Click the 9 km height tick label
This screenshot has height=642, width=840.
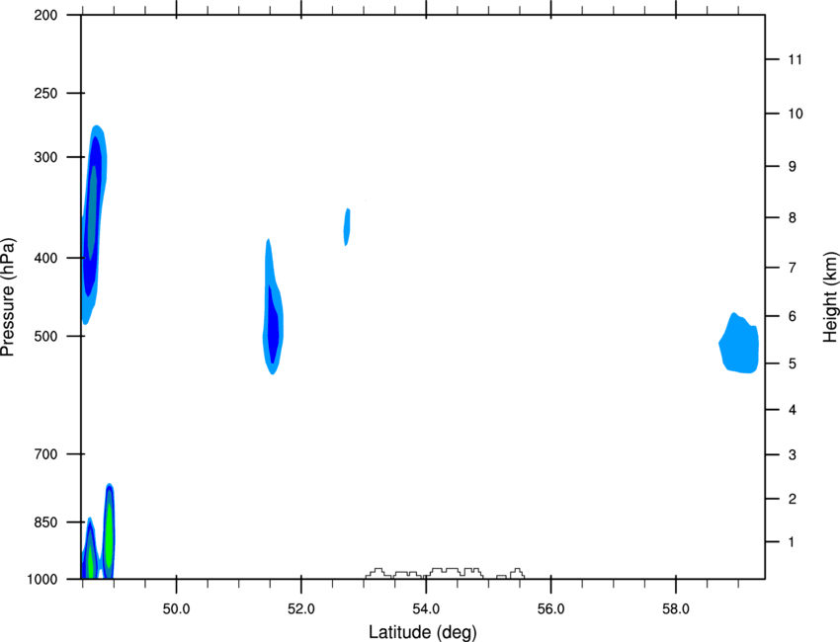click(x=793, y=167)
